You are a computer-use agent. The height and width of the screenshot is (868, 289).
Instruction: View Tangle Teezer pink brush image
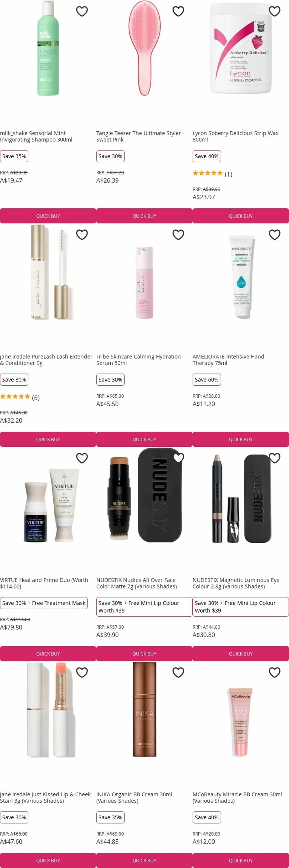pyautogui.click(x=144, y=48)
